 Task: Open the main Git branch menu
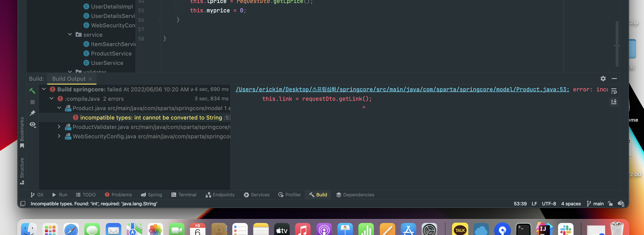point(595,204)
